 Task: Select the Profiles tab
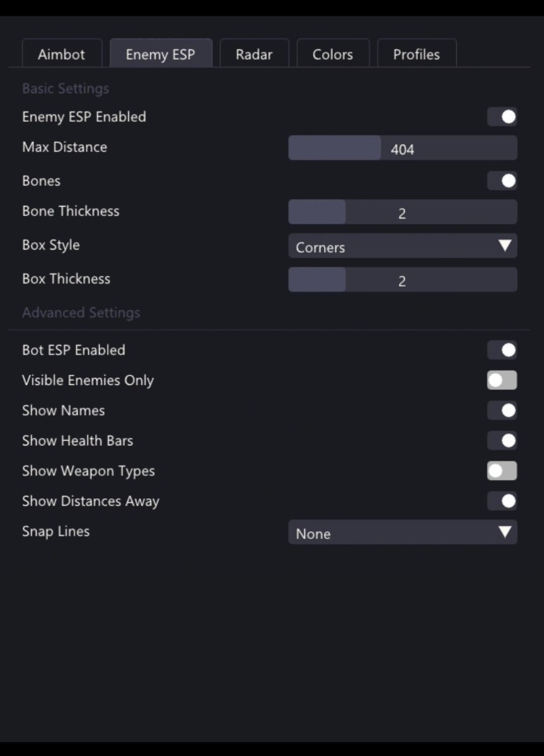click(x=417, y=54)
